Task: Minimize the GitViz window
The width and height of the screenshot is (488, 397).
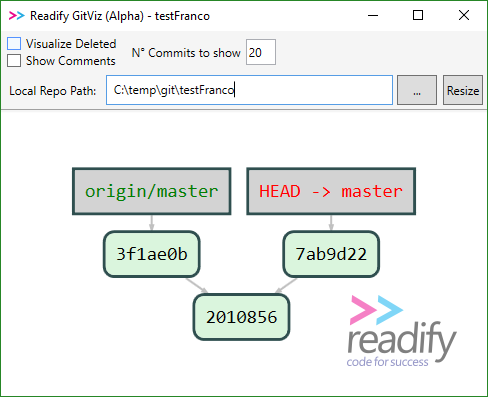Action: point(373,15)
